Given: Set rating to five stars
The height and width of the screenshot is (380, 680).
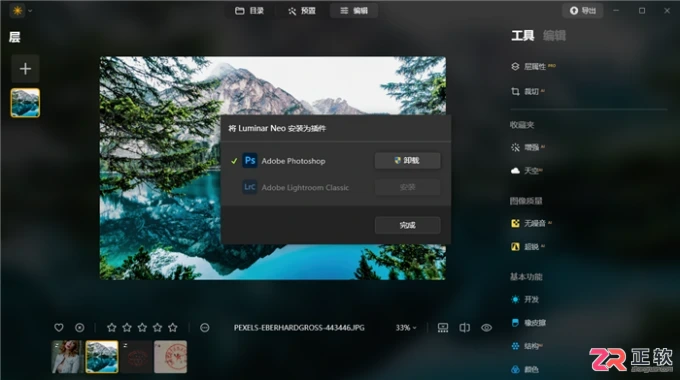Looking at the screenshot, I should (x=173, y=328).
